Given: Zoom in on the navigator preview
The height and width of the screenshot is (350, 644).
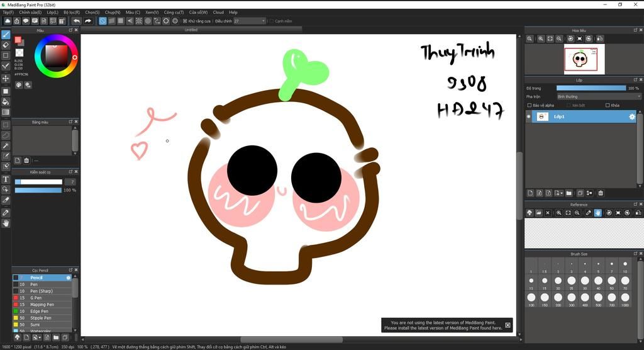Looking at the screenshot, I should tap(541, 38).
